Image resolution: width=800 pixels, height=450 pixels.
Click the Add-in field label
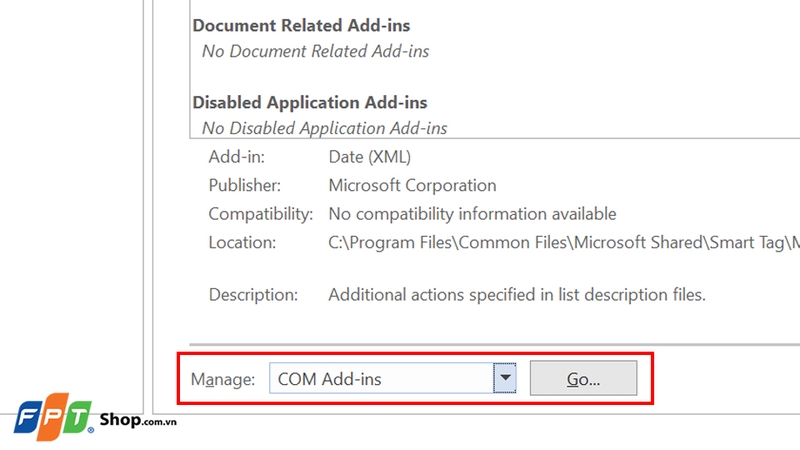click(x=236, y=157)
